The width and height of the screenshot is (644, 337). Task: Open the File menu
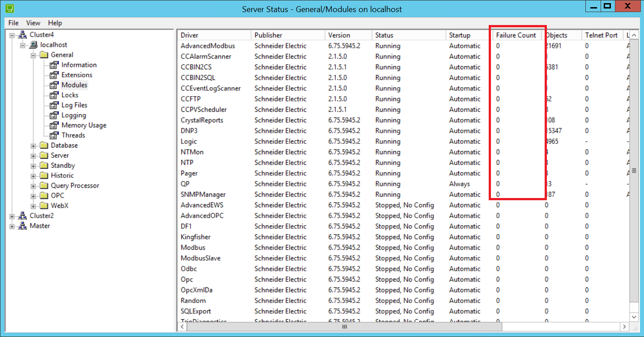pos(13,23)
